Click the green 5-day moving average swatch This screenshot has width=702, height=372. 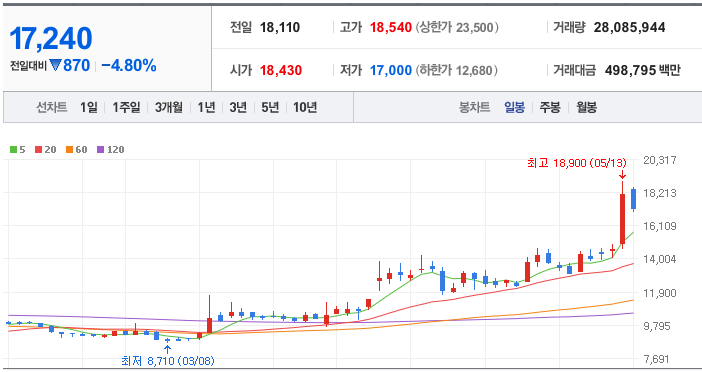click(13, 150)
